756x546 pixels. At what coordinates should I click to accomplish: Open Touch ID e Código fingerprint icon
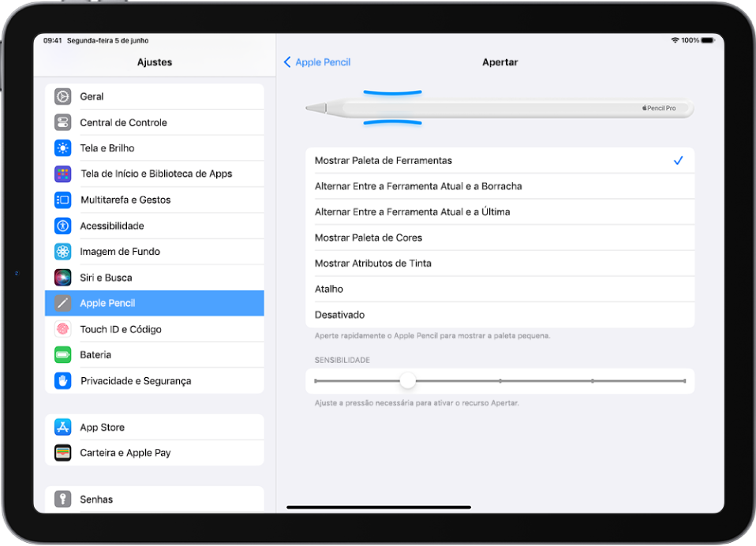click(x=63, y=329)
